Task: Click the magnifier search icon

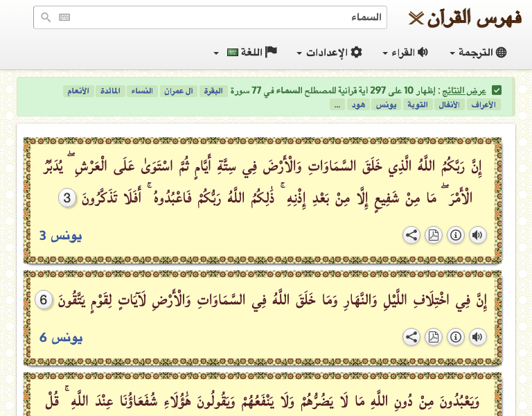Action: point(46,17)
